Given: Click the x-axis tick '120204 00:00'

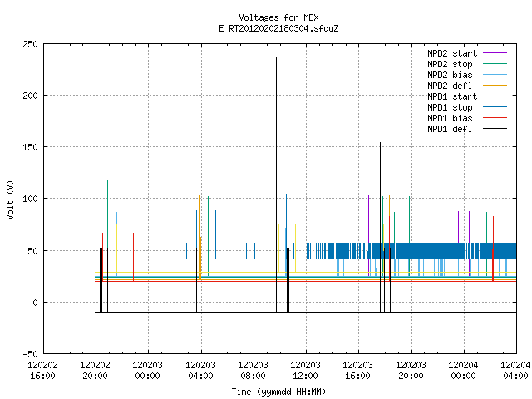Looking at the screenshot, I should coord(464,371).
